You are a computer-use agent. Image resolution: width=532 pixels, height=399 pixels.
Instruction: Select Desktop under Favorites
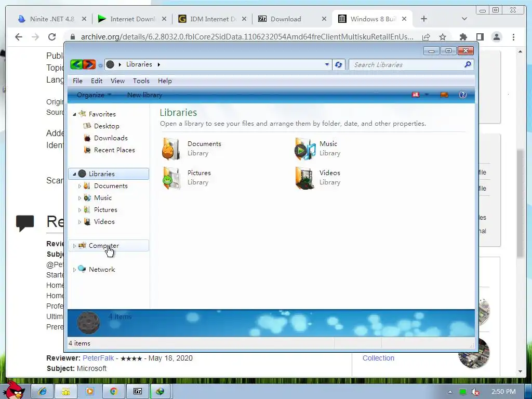tap(107, 126)
